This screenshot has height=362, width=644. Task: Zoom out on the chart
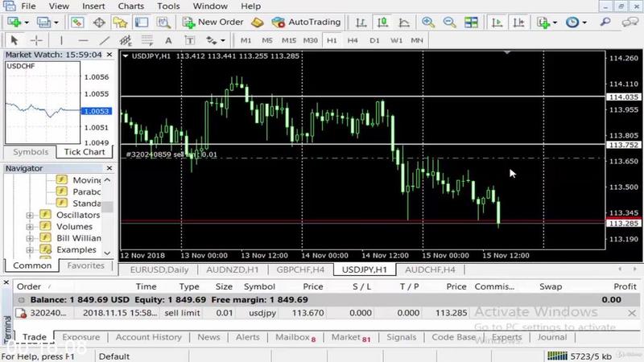(x=449, y=23)
